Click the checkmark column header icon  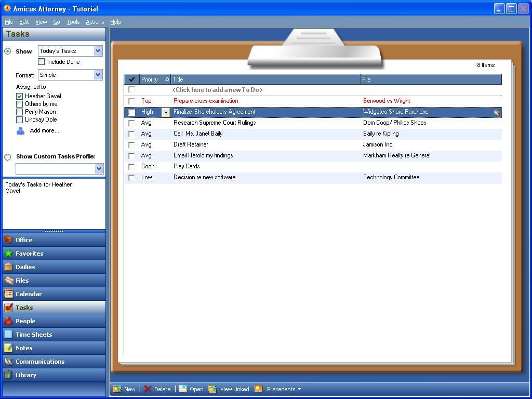tap(131, 79)
